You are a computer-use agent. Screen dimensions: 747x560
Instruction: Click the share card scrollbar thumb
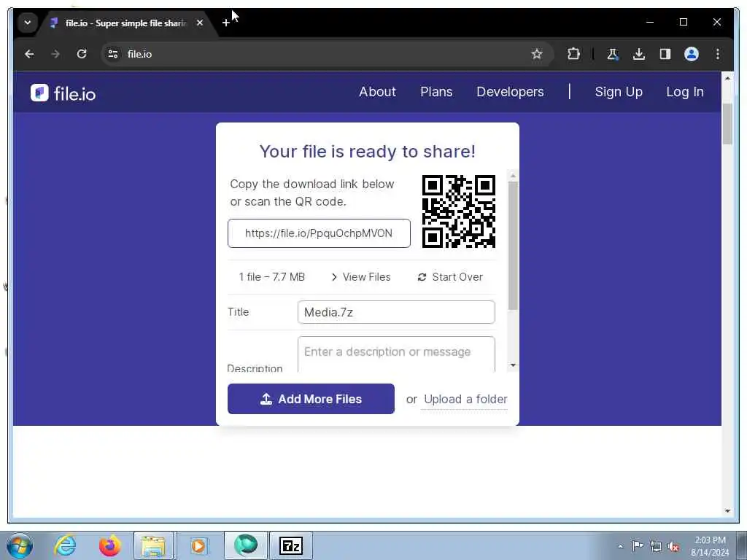coord(513,246)
